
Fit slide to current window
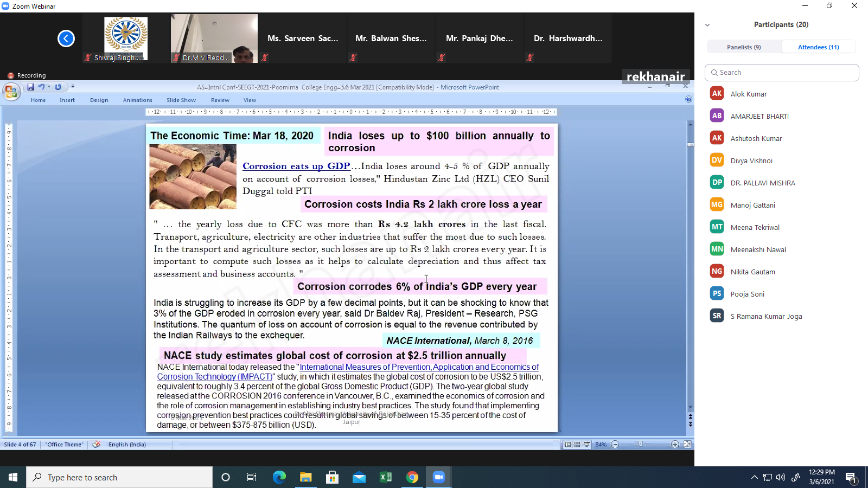click(687, 445)
